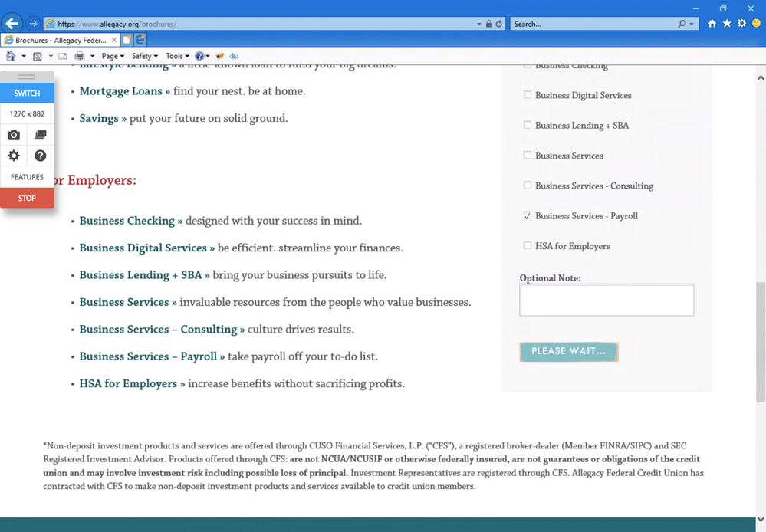Image resolution: width=766 pixels, height=532 pixels.
Task: Enable the Business Digital Services checkbox
Action: [527, 95]
